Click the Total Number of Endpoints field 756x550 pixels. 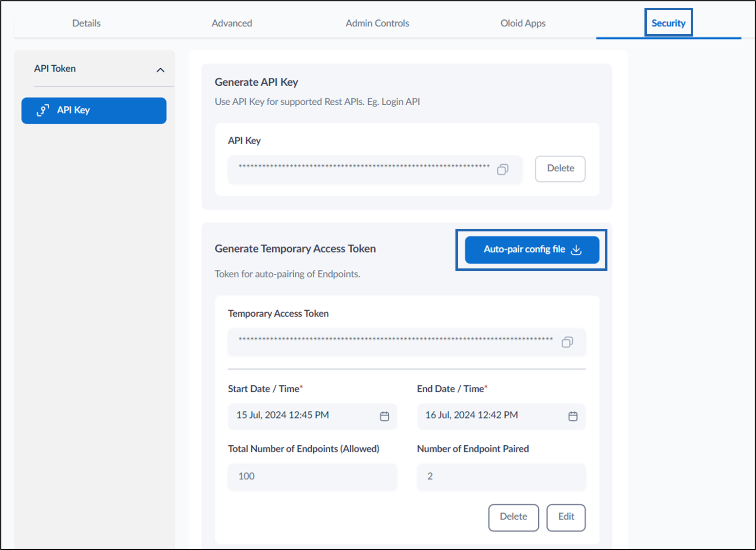[x=312, y=476]
